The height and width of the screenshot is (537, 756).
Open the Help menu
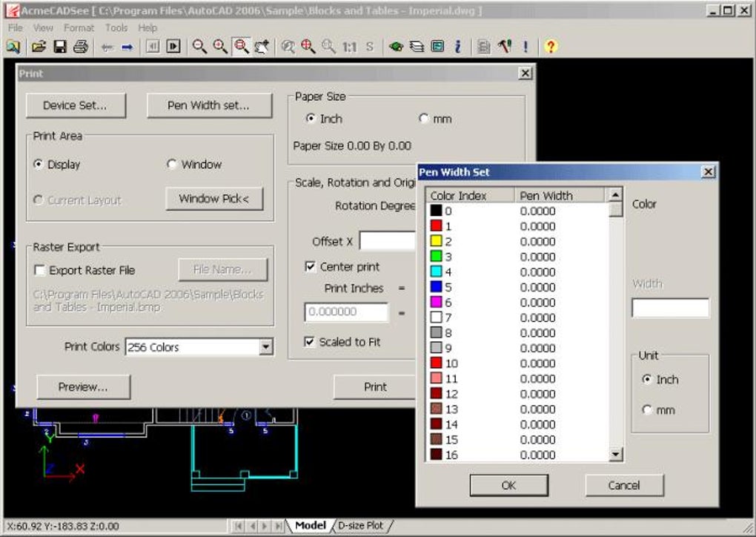147,28
